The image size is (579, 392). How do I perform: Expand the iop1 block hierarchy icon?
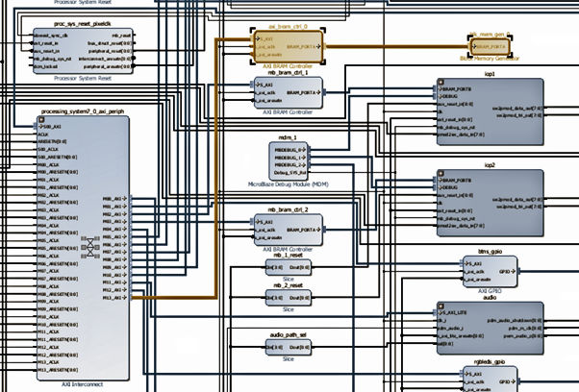click(441, 83)
